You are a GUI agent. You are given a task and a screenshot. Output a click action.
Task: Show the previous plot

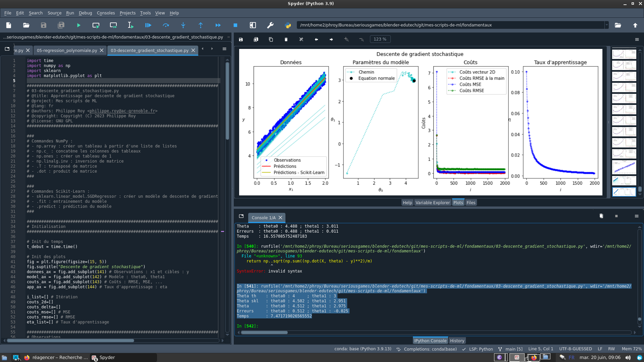click(316, 39)
